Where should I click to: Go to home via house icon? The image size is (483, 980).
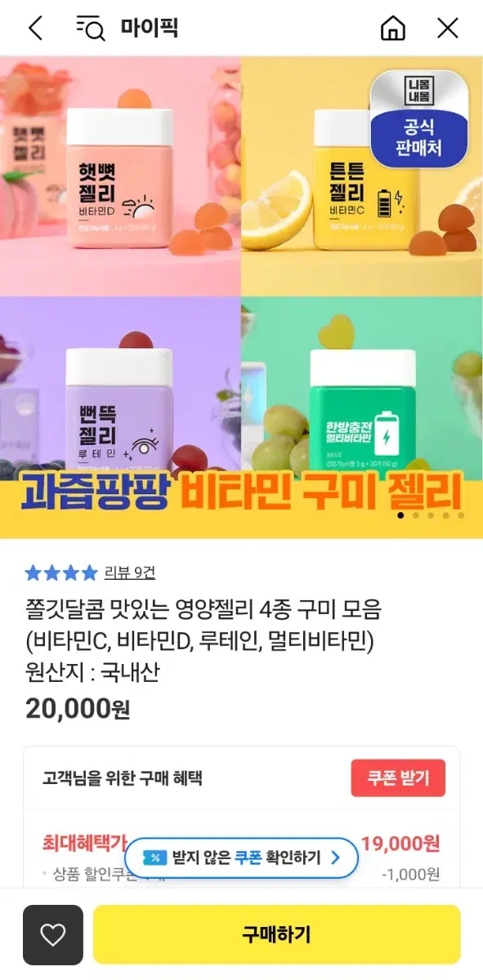click(393, 29)
